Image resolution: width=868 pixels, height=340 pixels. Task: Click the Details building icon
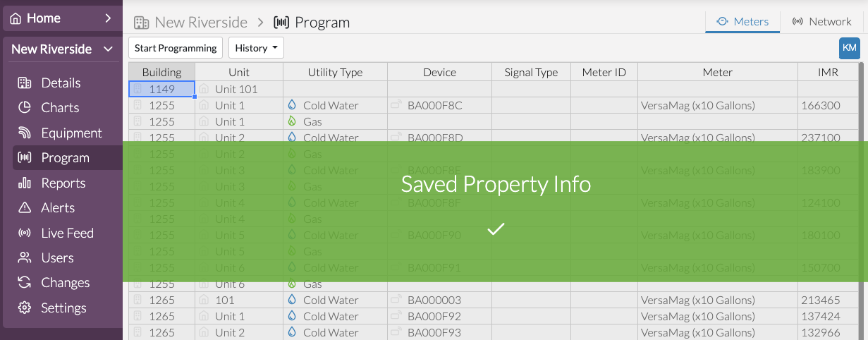coord(25,83)
